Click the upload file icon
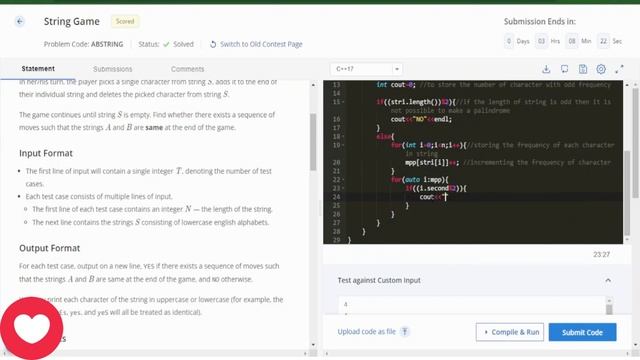Screen dimensions: 640x360 coord(405,331)
